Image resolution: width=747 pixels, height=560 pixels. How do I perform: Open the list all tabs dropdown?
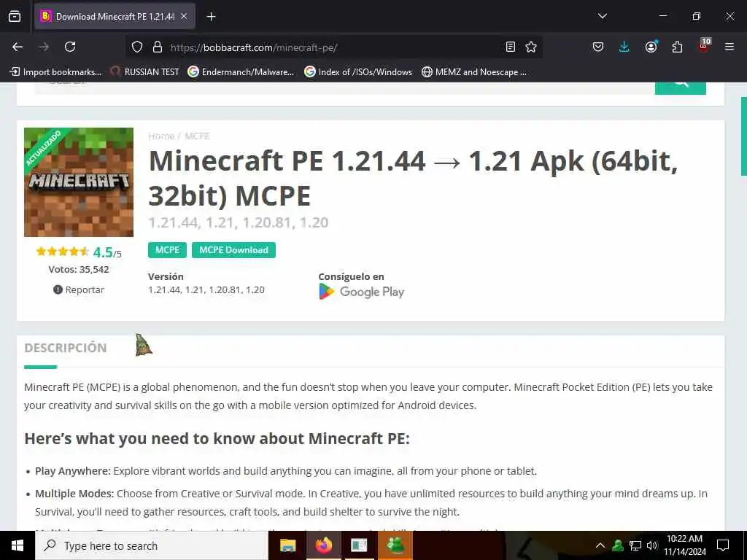click(602, 16)
